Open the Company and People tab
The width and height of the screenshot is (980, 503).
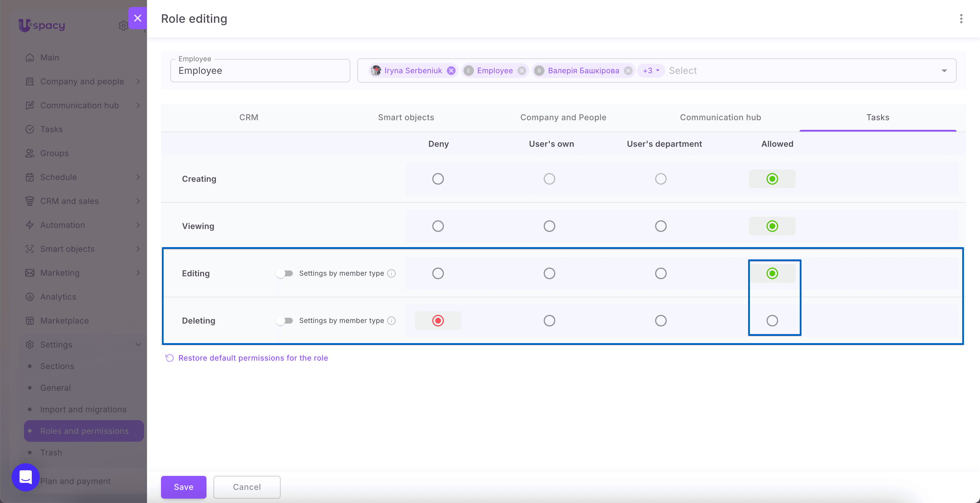point(563,117)
